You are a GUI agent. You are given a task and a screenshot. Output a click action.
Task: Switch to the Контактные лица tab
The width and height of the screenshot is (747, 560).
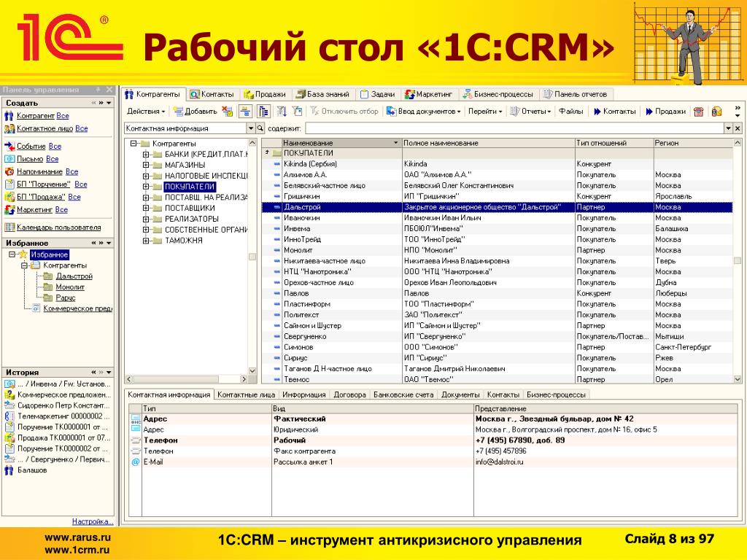click(247, 394)
